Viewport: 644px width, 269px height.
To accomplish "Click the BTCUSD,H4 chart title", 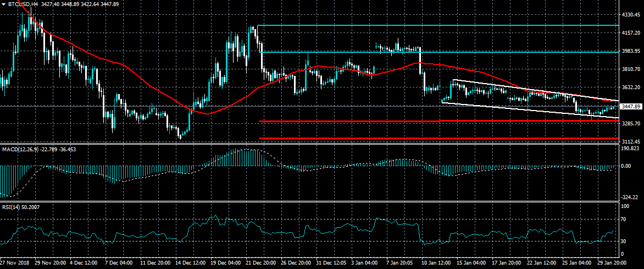I will (23, 4).
